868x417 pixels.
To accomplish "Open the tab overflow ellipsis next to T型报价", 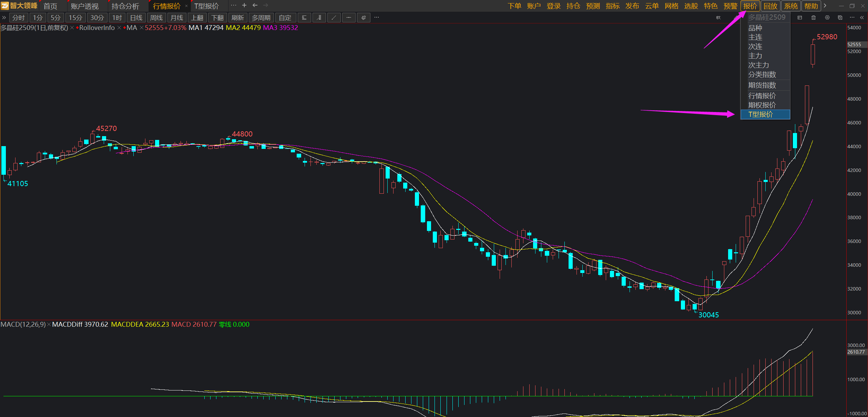I will pyautogui.click(x=234, y=5).
